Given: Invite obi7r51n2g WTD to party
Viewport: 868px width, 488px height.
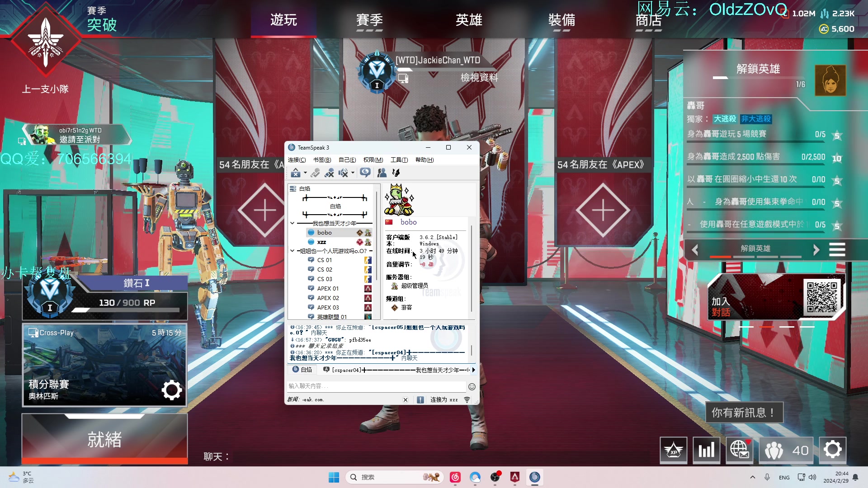Looking at the screenshot, I should click(78, 135).
